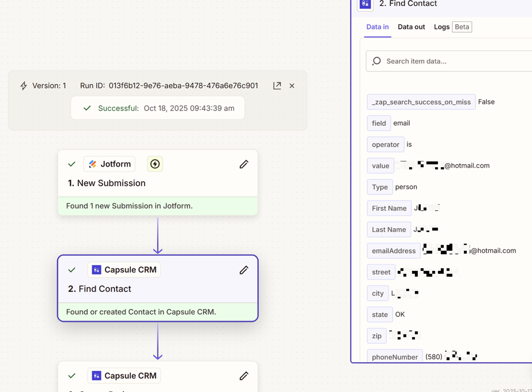Switch to the Data out tab
Screen dimensions: 532x392
click(x=411, y=27)
